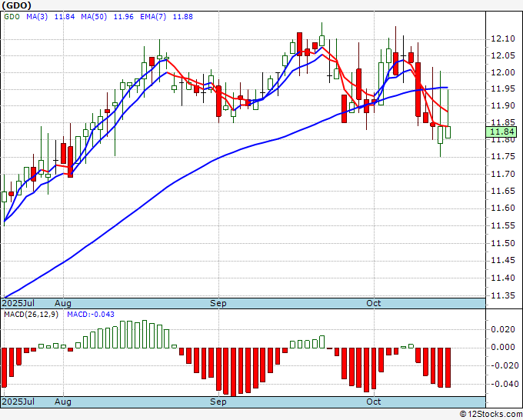The width and height of the screenshot is (523, 420).
Task: Click the 12.05 price axis label
Action: (x=503, y=55)
